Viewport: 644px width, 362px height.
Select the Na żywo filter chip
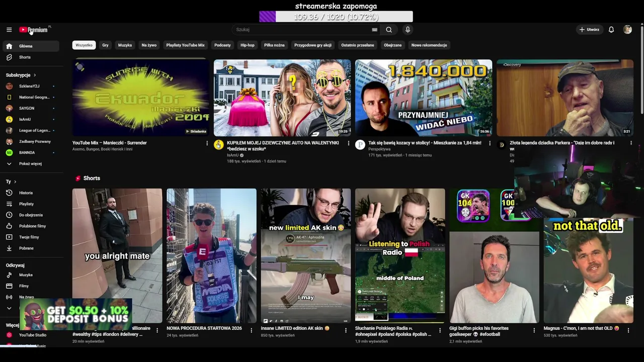149,45
